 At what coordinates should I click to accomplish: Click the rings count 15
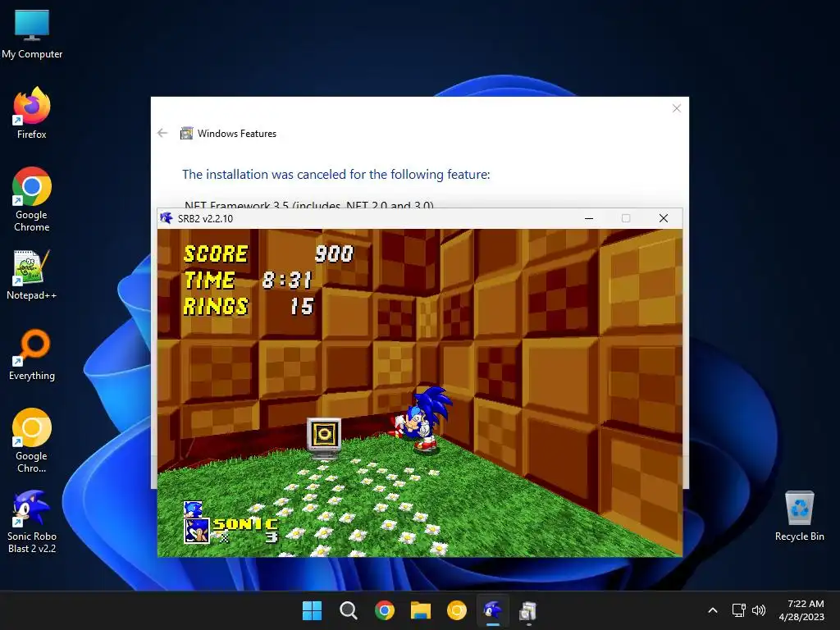pyautogui.click(x=302, y=307)
